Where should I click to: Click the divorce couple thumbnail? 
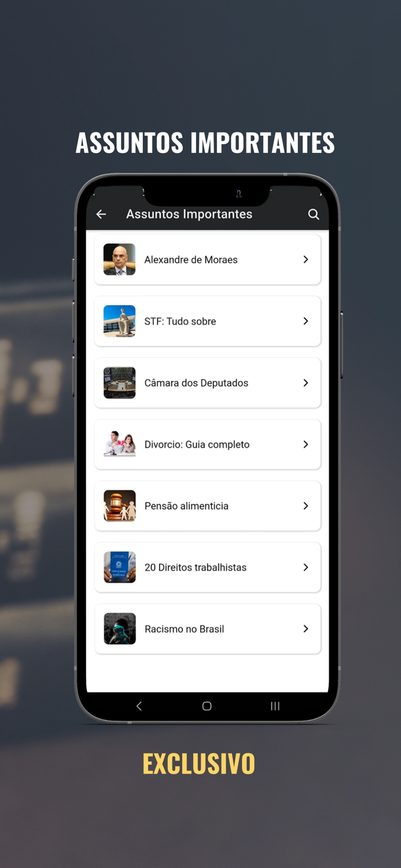pyautogui.click(x=120, y=444)
